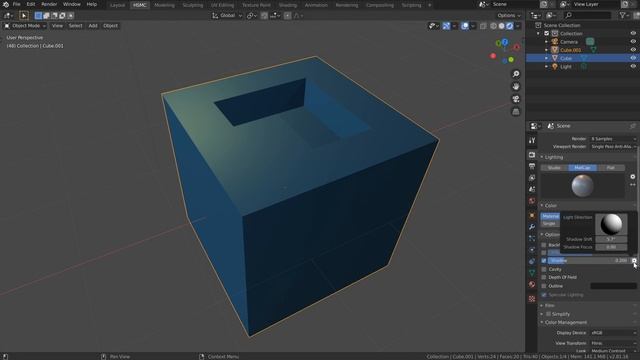The image size is (640, 360).
Task: Open the Viewport Render anti-aliasing dropdown
Action: click(613, 147)
